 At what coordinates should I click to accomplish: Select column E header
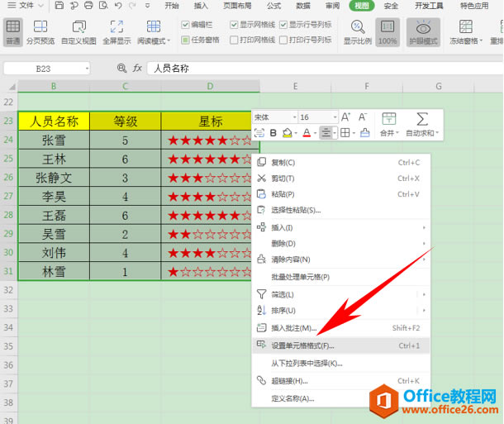click(x=296, y=86)
